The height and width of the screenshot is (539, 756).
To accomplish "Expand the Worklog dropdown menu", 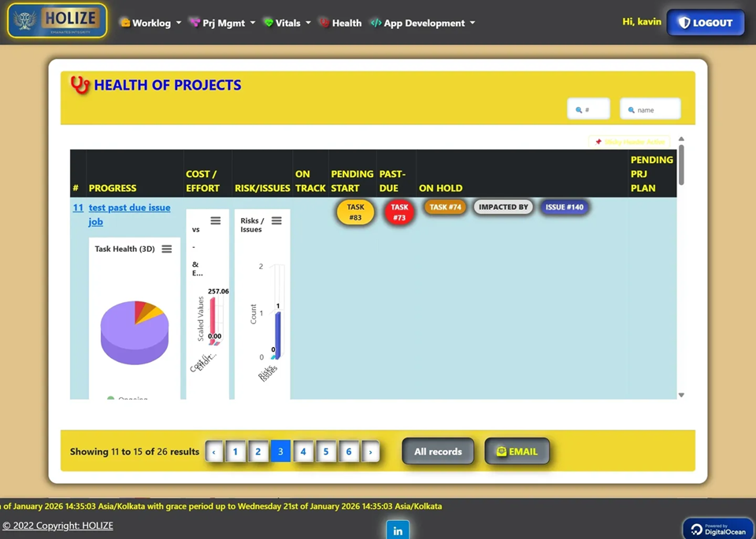I will 151,23.
